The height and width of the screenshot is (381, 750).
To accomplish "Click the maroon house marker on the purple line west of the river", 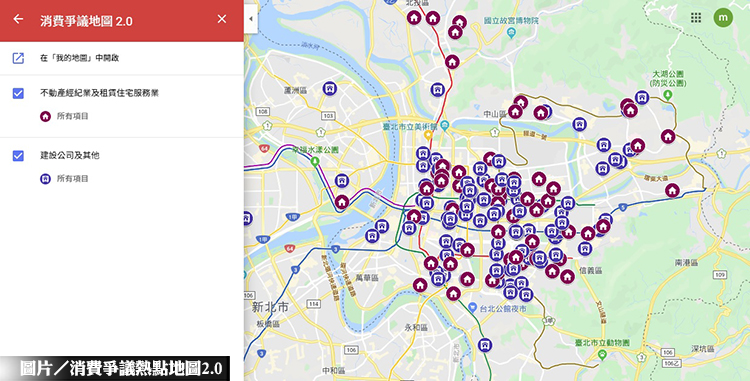I will click(342, 202).
